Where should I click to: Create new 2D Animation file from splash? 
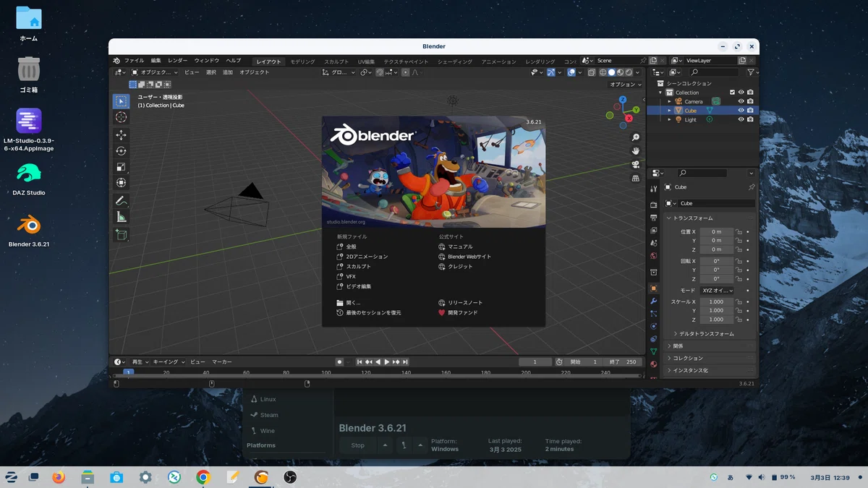click(x=362, y=257)
